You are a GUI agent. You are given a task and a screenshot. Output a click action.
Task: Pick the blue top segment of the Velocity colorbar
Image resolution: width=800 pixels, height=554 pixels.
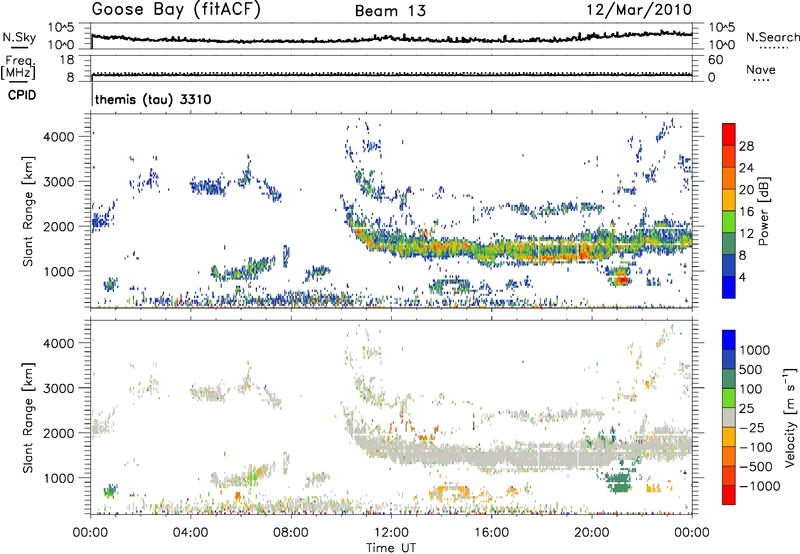pos(729,340)
